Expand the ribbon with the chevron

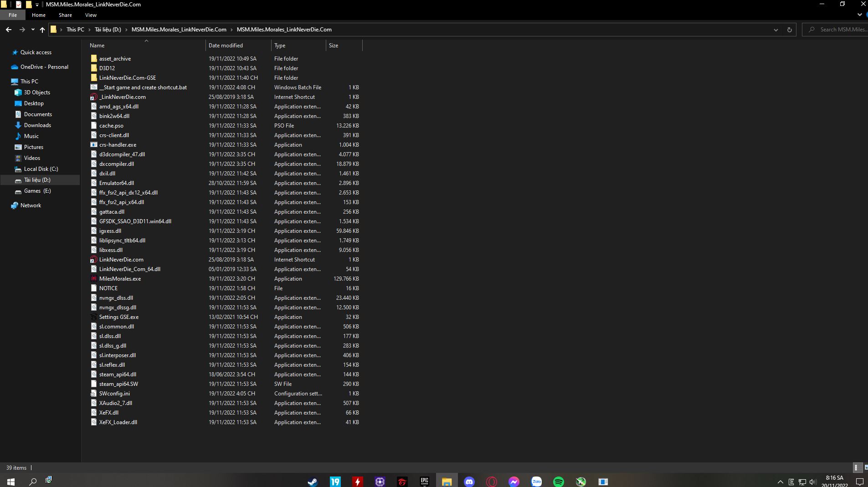(859, 15)
